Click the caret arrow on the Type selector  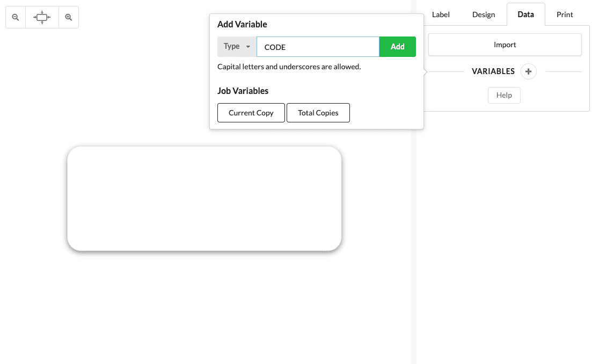(x=249, y=47)
